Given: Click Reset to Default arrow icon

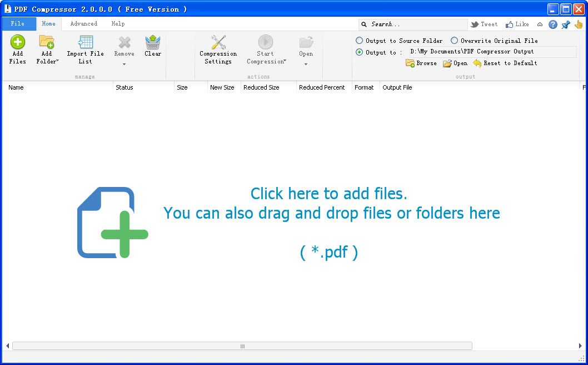Looking at the screenshot, I should tap(477, 63).
